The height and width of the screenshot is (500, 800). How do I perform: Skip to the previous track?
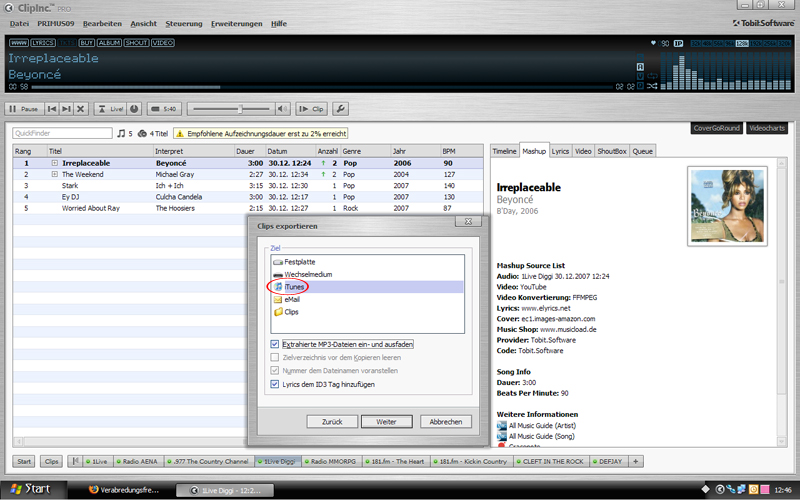[x=51, y=108]
